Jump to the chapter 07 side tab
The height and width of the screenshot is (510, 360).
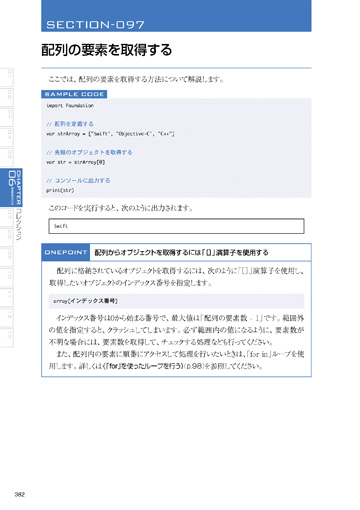tap(7, 217)
